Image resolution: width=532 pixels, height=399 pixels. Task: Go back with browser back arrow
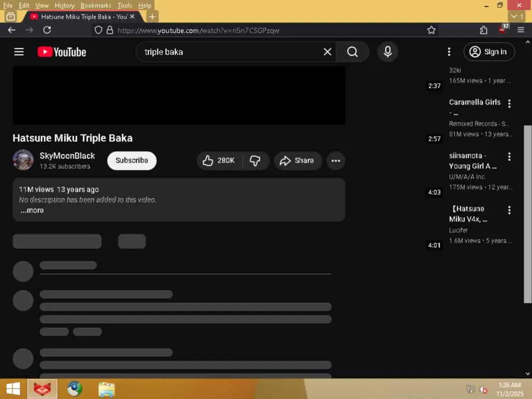(11, 30)
